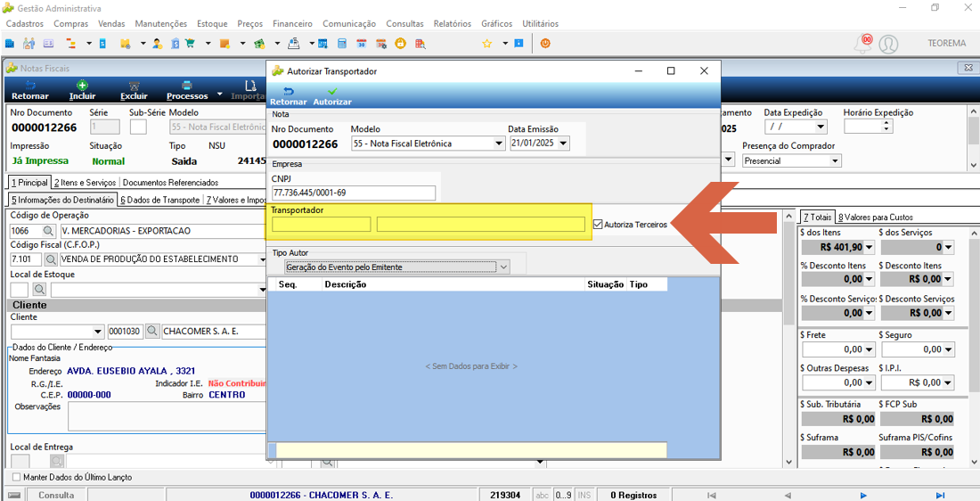
Task: Click the calendar 30 toolbar icon
Action: (x=361, y=44)
